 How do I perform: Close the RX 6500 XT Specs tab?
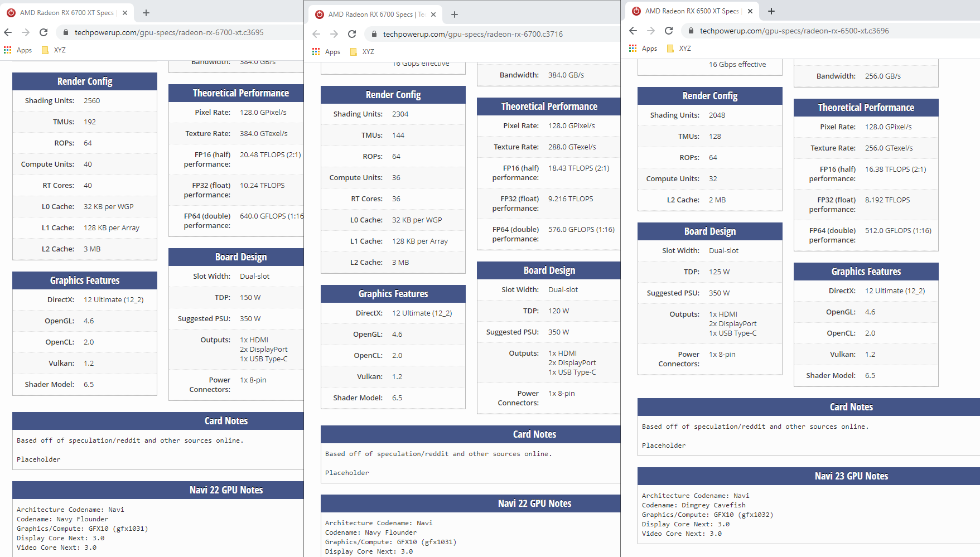point(750,11)
